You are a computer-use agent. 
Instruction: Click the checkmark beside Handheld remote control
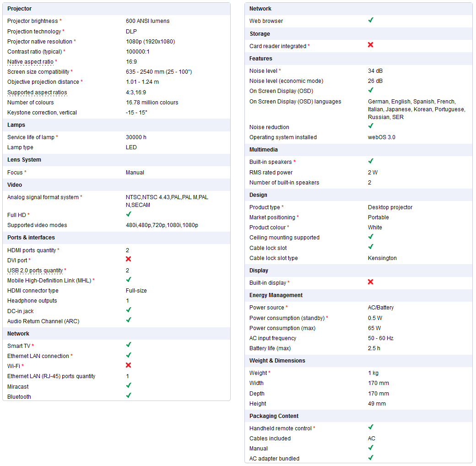(x=371, y=427)
